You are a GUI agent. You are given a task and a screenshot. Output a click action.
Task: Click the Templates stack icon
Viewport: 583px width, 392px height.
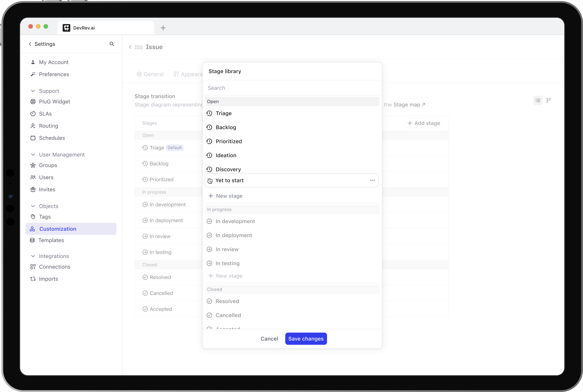pyautogui.click(x=32, y=240)
